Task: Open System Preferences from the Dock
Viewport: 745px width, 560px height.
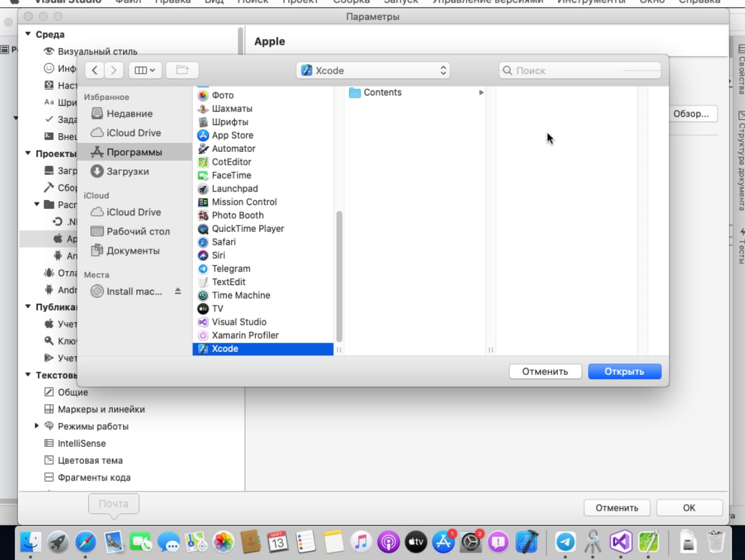Action: [471, 542]
